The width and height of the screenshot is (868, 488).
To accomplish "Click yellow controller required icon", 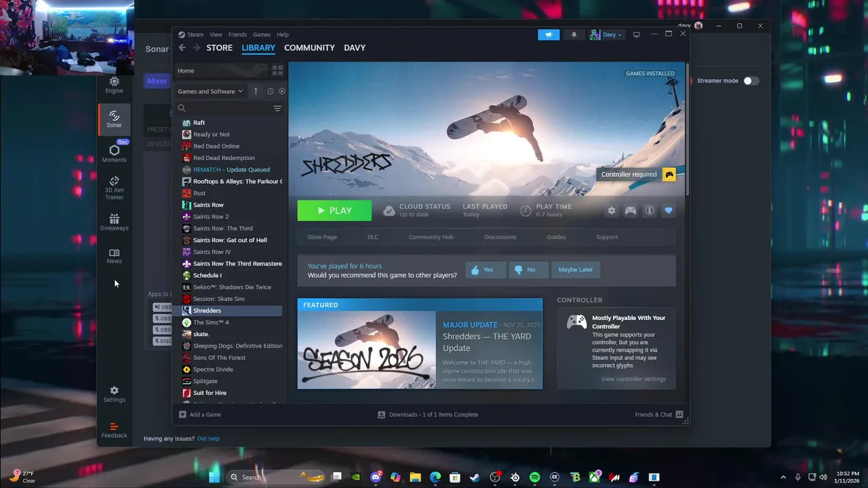I will [x=669, y=174].
